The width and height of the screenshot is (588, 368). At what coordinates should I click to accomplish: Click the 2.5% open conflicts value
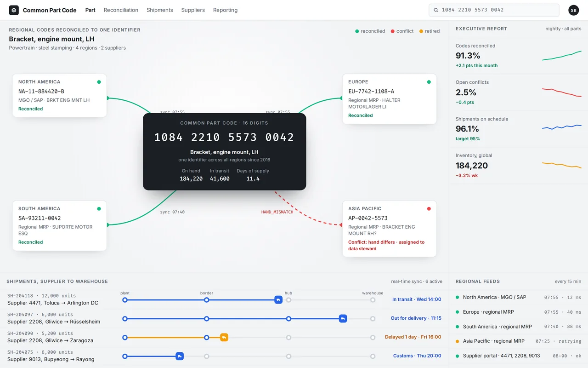466,92
